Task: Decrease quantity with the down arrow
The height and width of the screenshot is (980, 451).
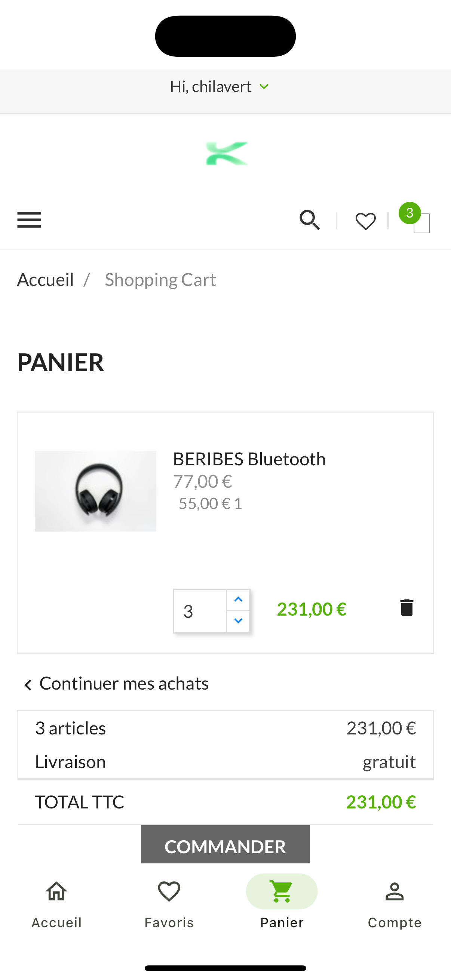Action: coord(238,621)
